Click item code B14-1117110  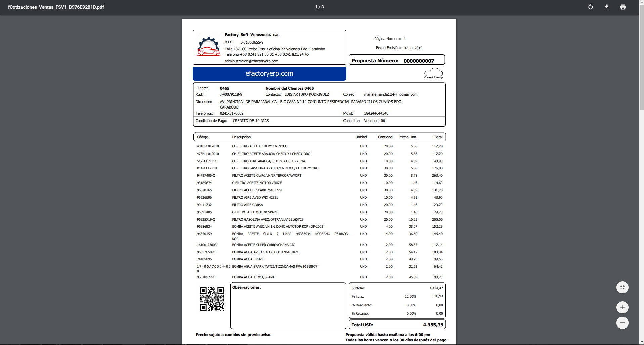coord(207,168)
